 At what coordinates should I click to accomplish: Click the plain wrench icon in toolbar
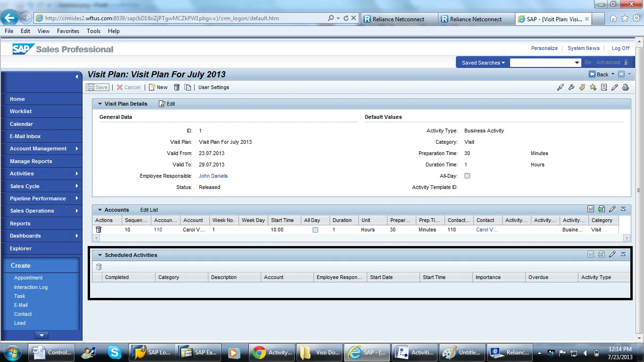571,87
